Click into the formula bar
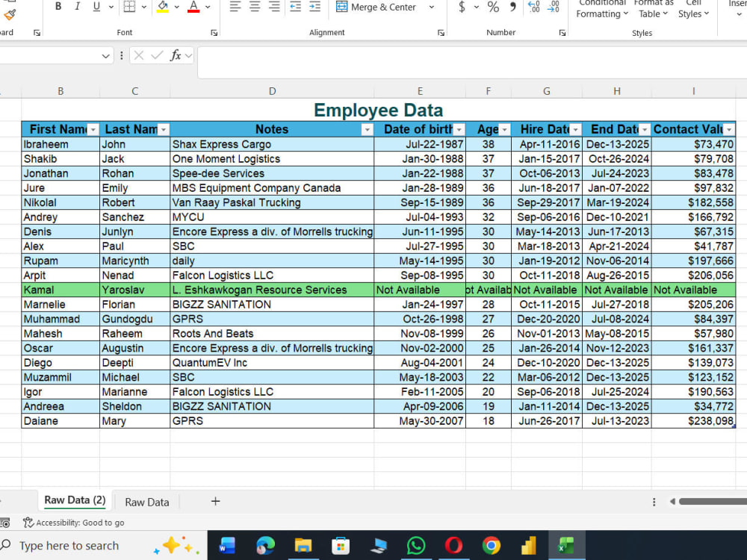 click(x=471, y=62)
